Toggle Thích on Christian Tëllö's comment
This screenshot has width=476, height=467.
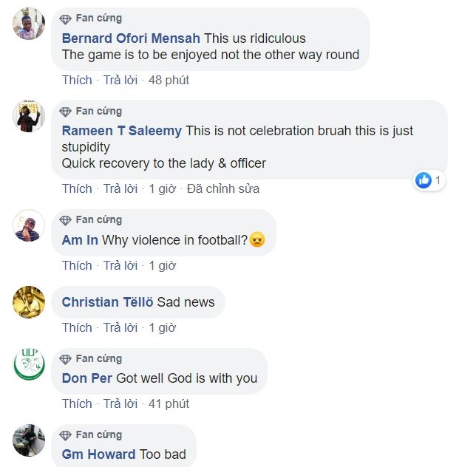pos(77,327)
